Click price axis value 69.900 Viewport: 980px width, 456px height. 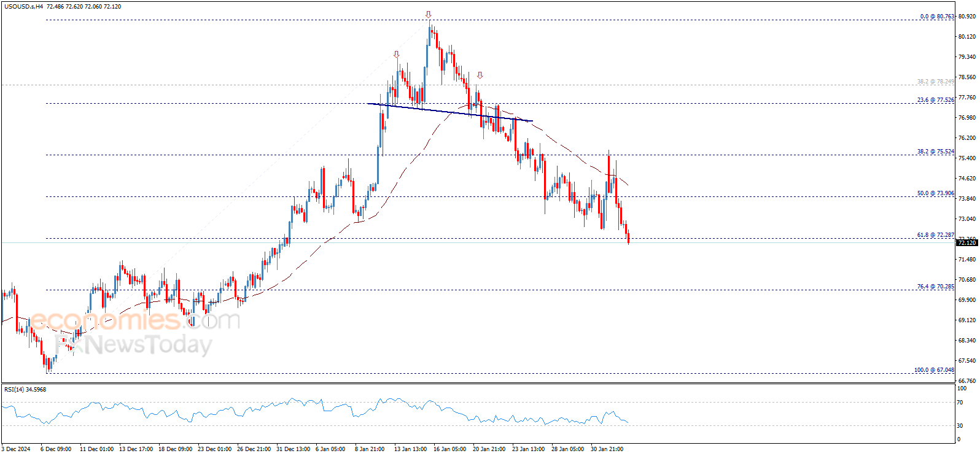pos(967,300)
